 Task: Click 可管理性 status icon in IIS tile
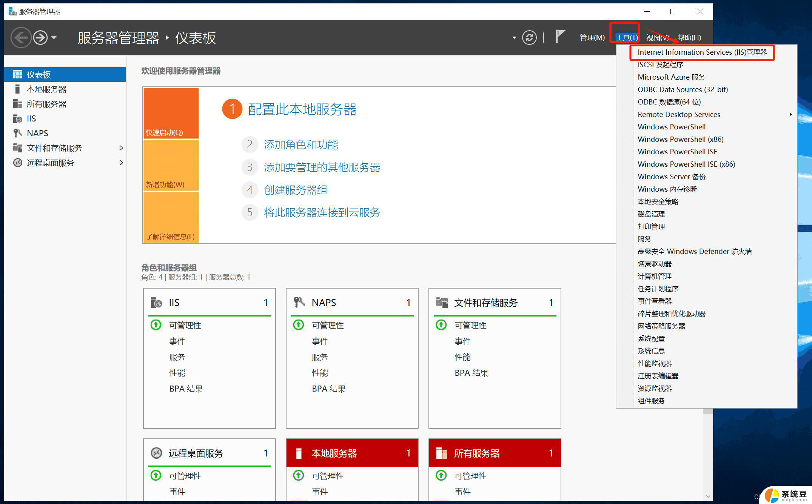tap(156, 325)
